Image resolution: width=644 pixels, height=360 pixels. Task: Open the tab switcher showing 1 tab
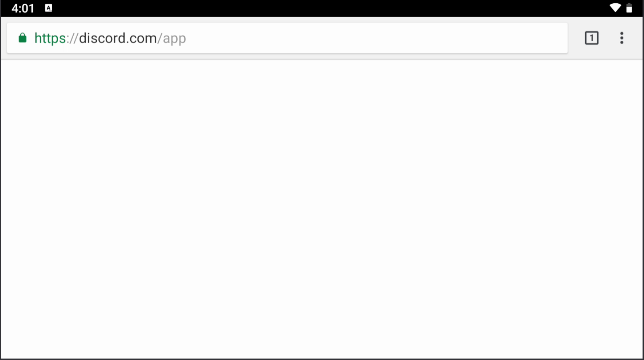tap(591, 38)
